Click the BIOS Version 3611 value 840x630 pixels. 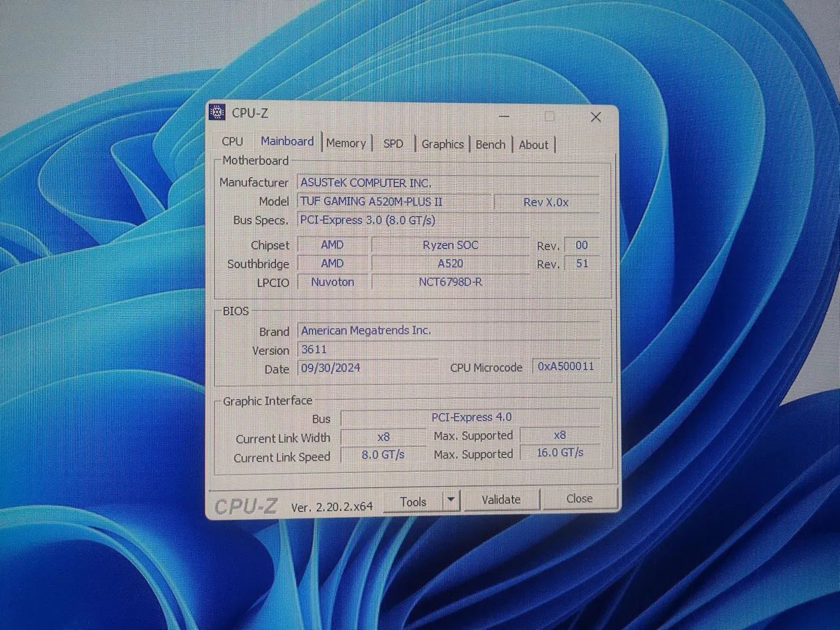[449, 349]
